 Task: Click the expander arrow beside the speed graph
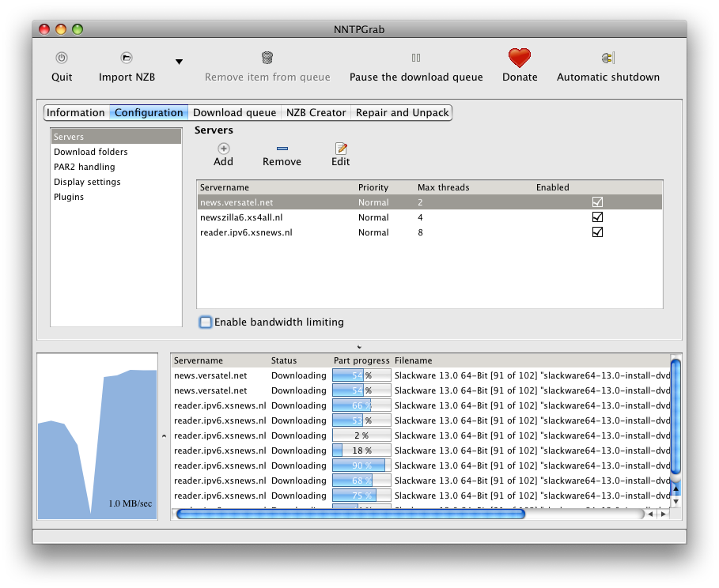pos(164,435)
